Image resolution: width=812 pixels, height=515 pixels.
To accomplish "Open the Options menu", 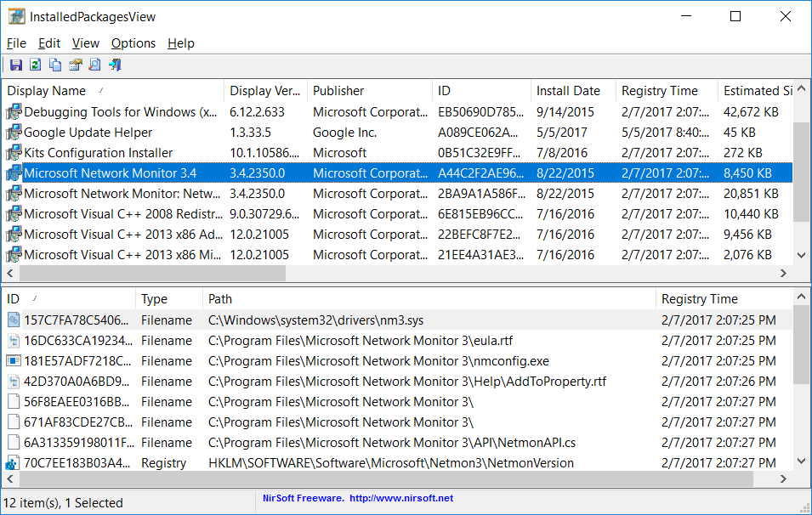I will tap(133, 43).
